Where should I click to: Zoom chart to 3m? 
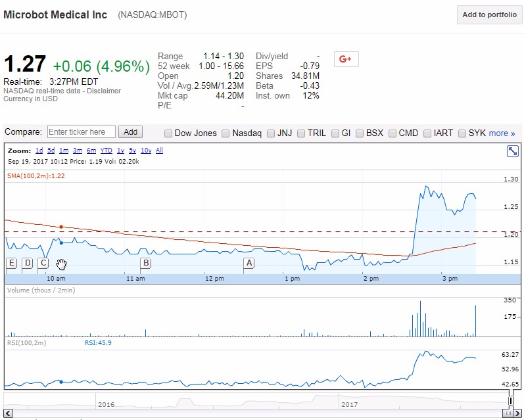click(78, 151)
